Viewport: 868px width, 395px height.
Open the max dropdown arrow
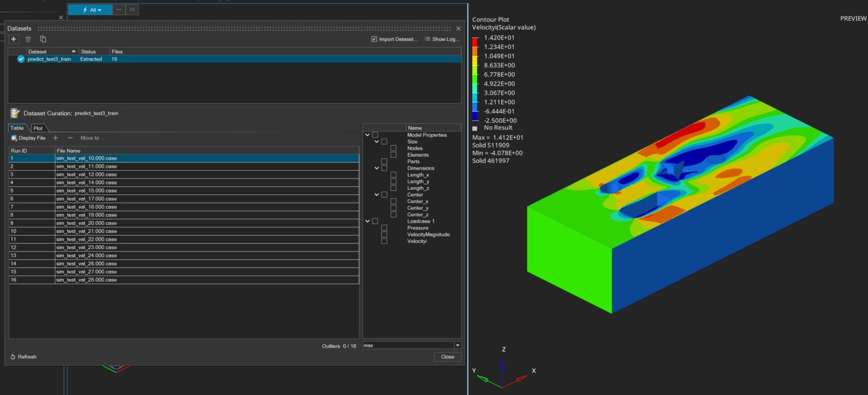pos(458,345)
